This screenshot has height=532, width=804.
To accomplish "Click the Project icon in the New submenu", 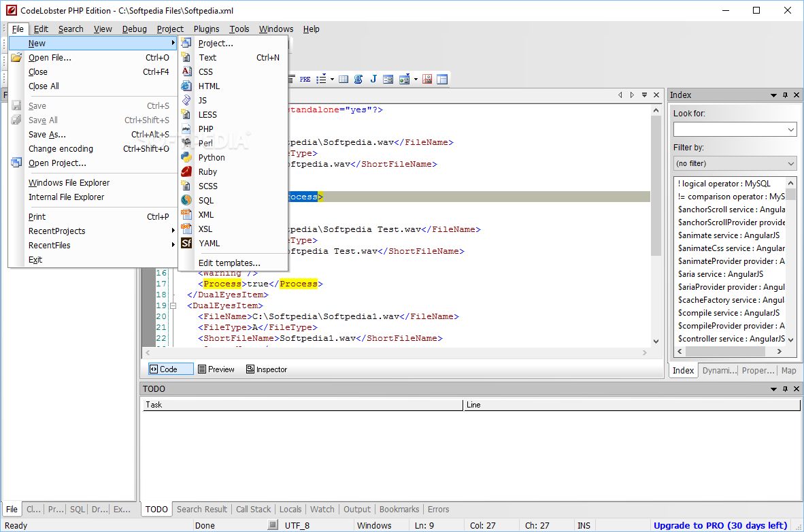I will click(186, 43).
